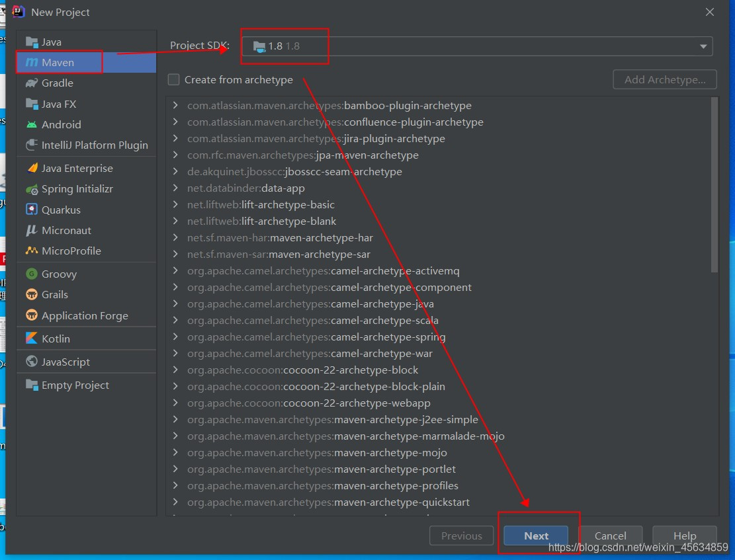
Task: Click the Previous button
Action: 461,536
